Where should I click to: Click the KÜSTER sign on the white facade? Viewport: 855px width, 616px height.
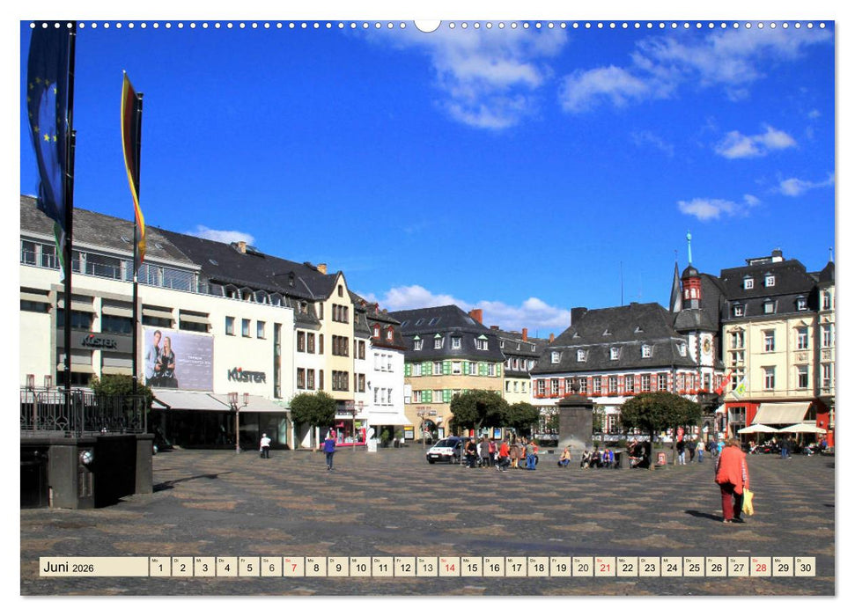point(246,376)
